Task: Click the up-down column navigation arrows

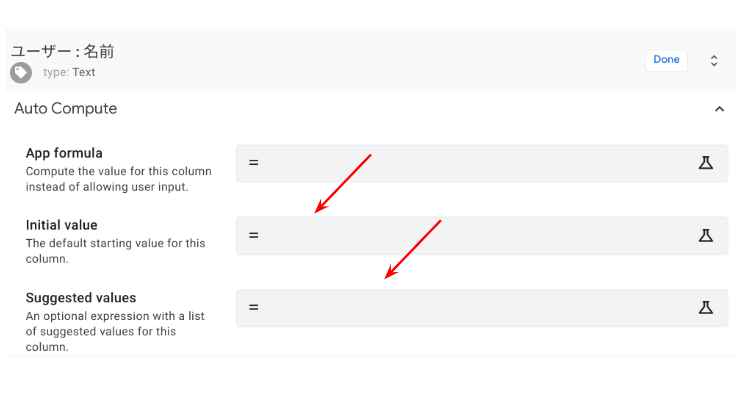Action: click(x=714, y=60)
